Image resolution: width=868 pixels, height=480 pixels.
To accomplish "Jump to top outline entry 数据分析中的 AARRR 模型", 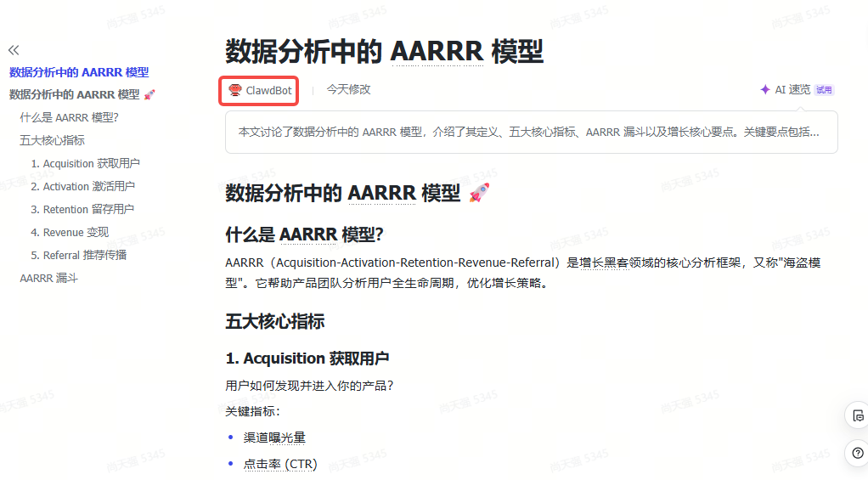I will pos(79,72).
